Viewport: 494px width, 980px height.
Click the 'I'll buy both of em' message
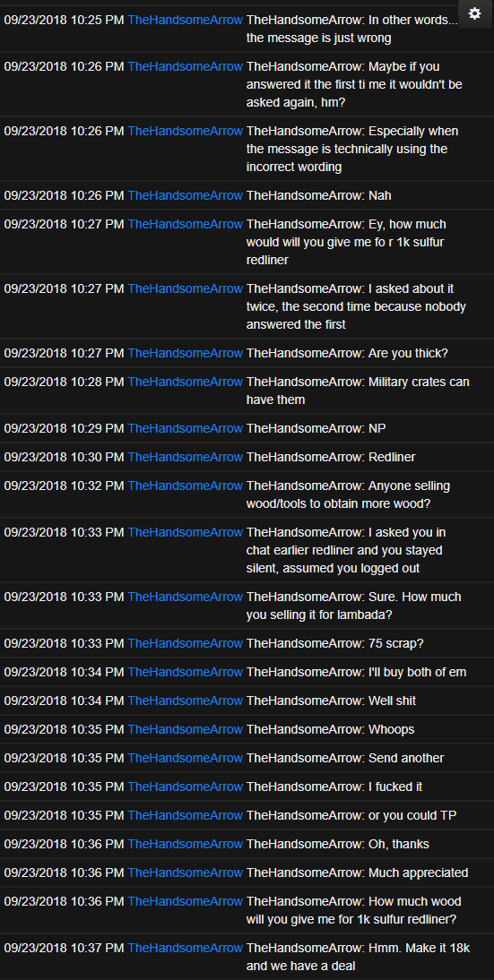point(357,672)
